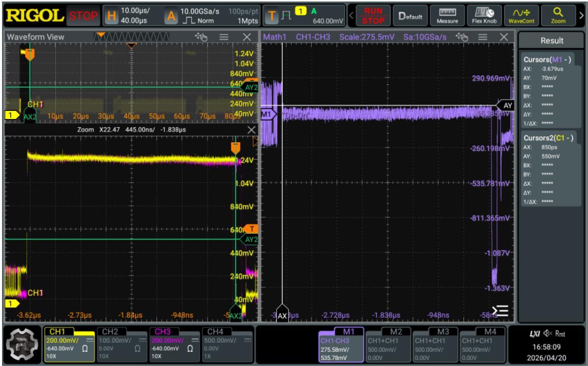Open the Measure menu icon
Viewport: 588px width, 366px height.
click(448, 16)
